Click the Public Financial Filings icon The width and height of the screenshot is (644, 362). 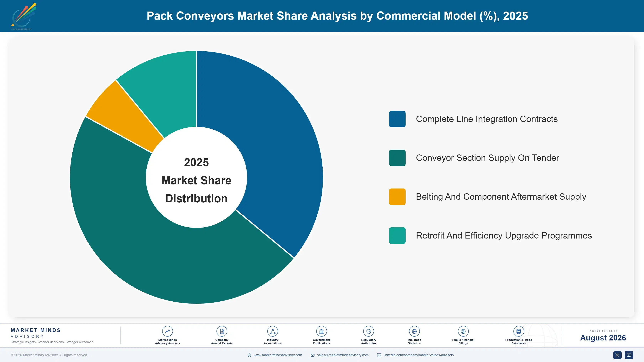pos(463,331)
